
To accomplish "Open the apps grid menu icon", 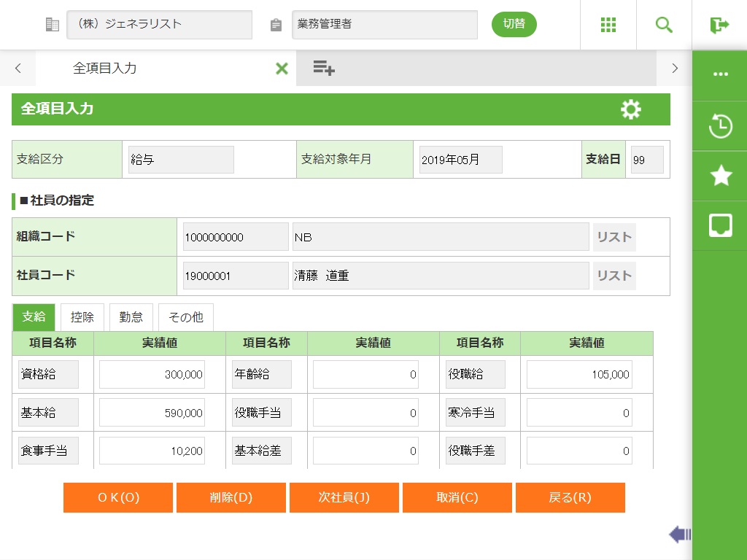I will tap(608, 25).
